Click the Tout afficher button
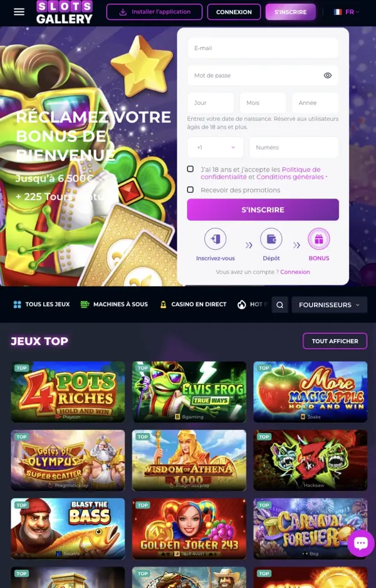 pyautogui.click(x=335, y=341)
